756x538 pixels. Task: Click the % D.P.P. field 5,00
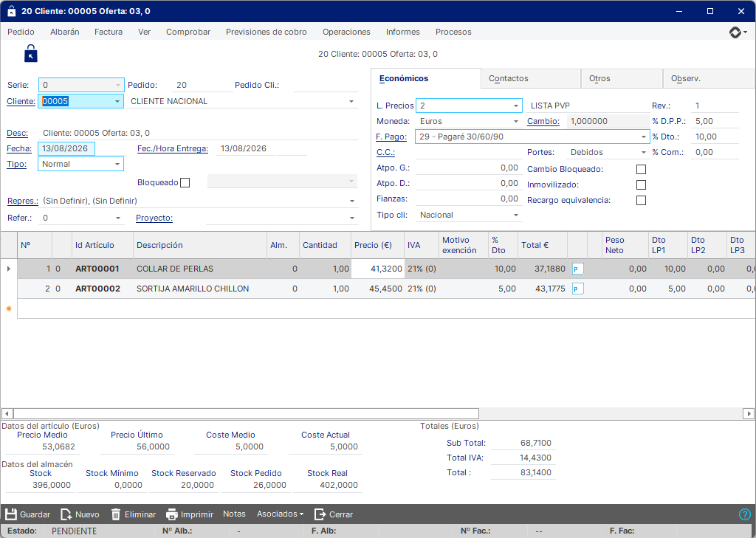715,122
